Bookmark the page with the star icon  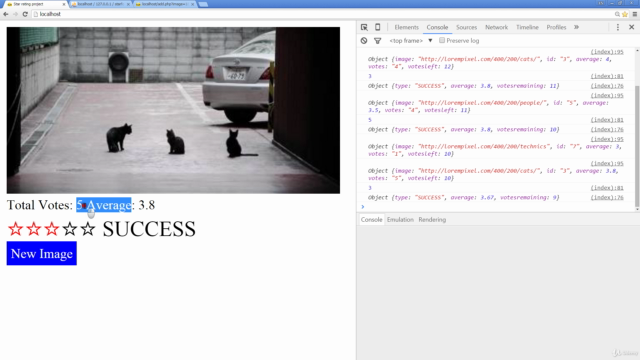pos(624,14)
